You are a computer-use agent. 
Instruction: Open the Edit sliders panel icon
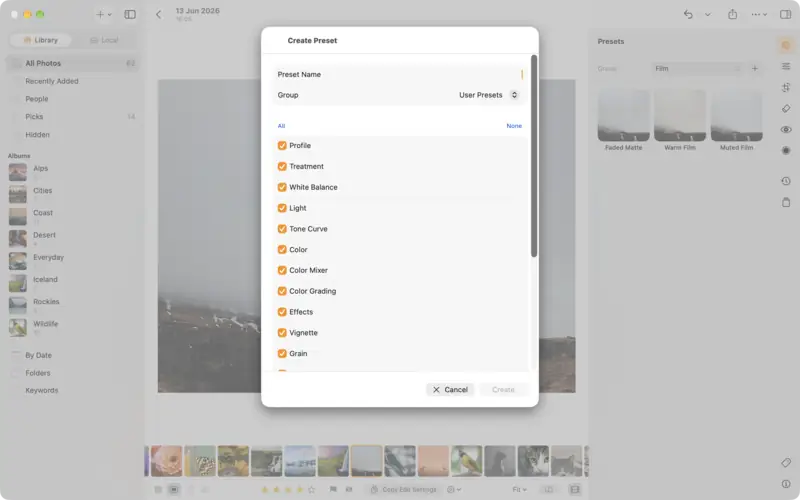(786, 66)
